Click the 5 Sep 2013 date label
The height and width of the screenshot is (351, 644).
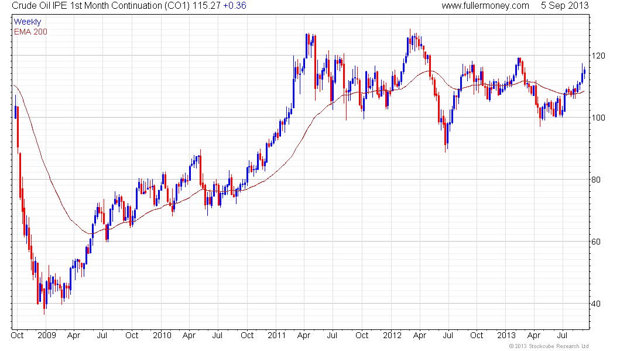click(564, 6)
